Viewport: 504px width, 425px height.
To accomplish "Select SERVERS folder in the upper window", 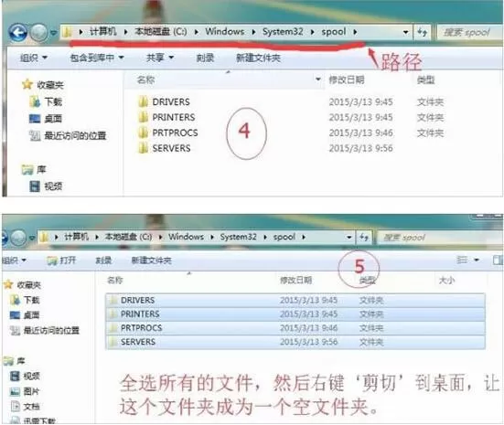I will (171, 148).
